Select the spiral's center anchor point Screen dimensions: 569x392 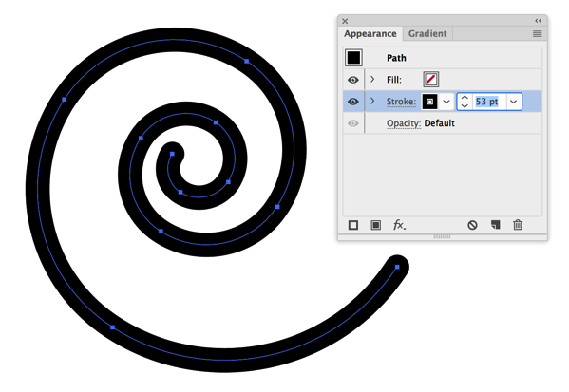pos(172,154)
